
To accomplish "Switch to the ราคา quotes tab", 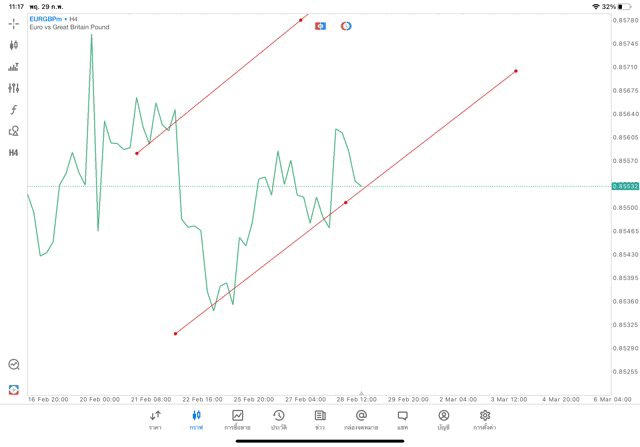I will (x=155, y=419).
